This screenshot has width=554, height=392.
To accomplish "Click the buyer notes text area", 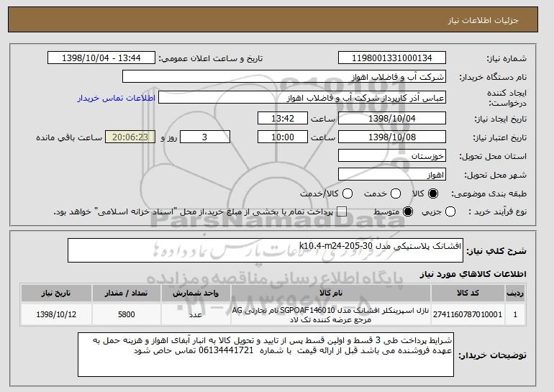I will pos(265,355).
